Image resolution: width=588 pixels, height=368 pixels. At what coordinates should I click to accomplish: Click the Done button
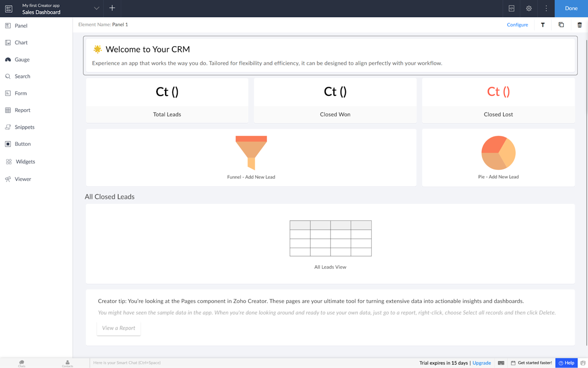pos(571,8)
